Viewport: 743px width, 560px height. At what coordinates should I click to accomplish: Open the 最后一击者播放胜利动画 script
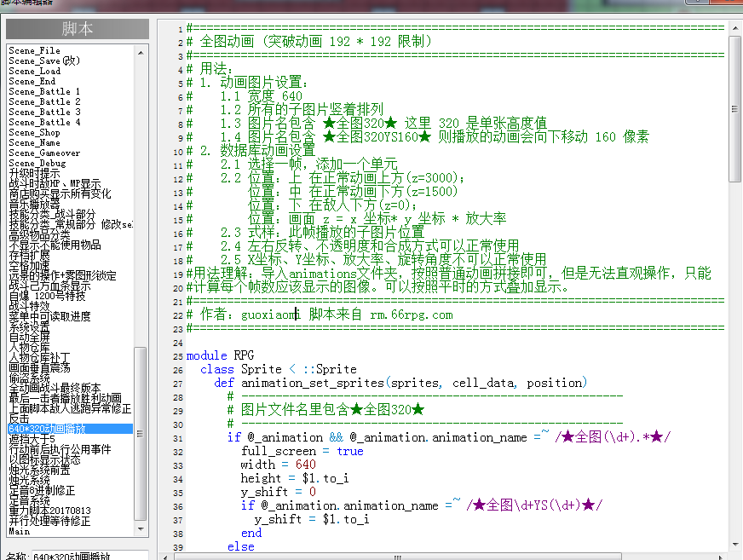(x=66, y=398)
